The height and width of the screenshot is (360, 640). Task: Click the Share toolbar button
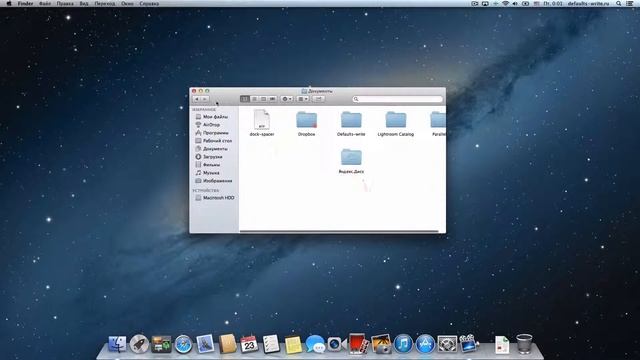tap(318, 99)
